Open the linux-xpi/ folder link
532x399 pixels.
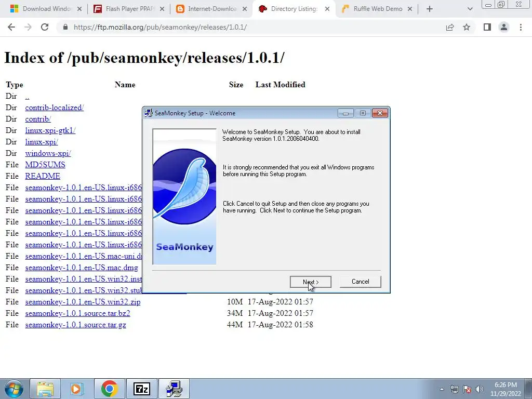(x=42, y=142)
